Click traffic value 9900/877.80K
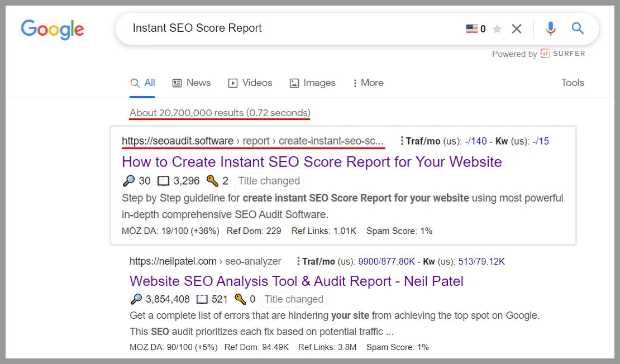Screen dimensions: 620x364 tap(387, 262)
